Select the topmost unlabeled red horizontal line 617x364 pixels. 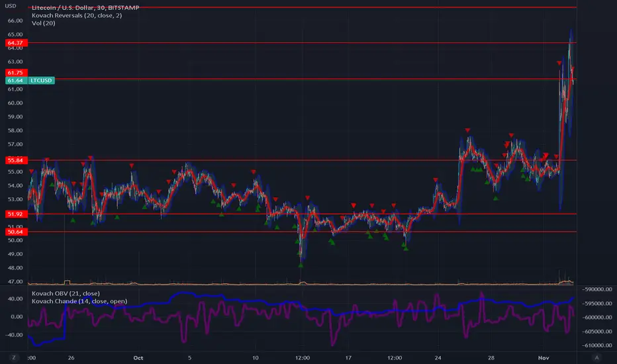point(302,7)
